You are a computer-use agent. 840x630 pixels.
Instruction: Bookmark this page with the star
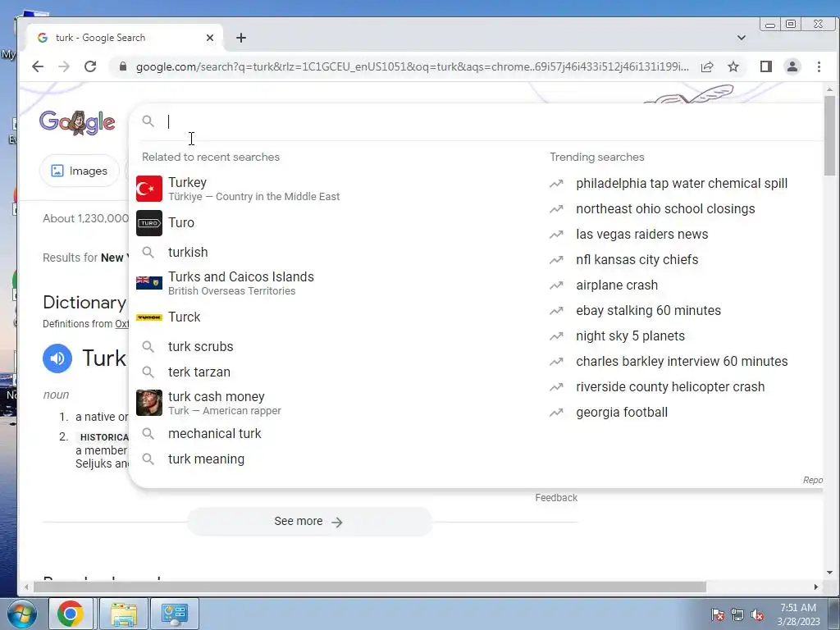733,66
